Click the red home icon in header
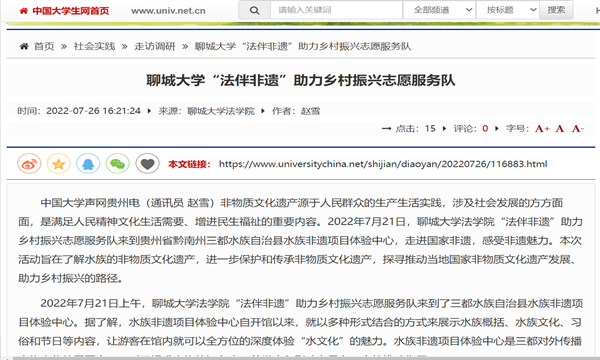 tap(24, 11)
